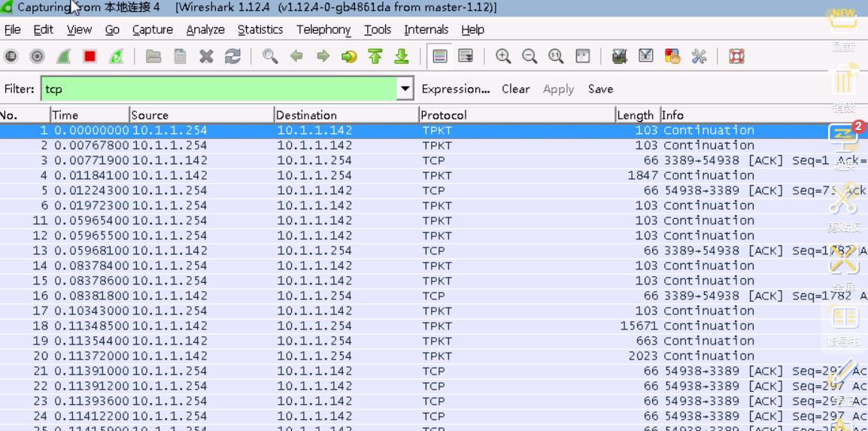Open the Analyze menu

205,30
